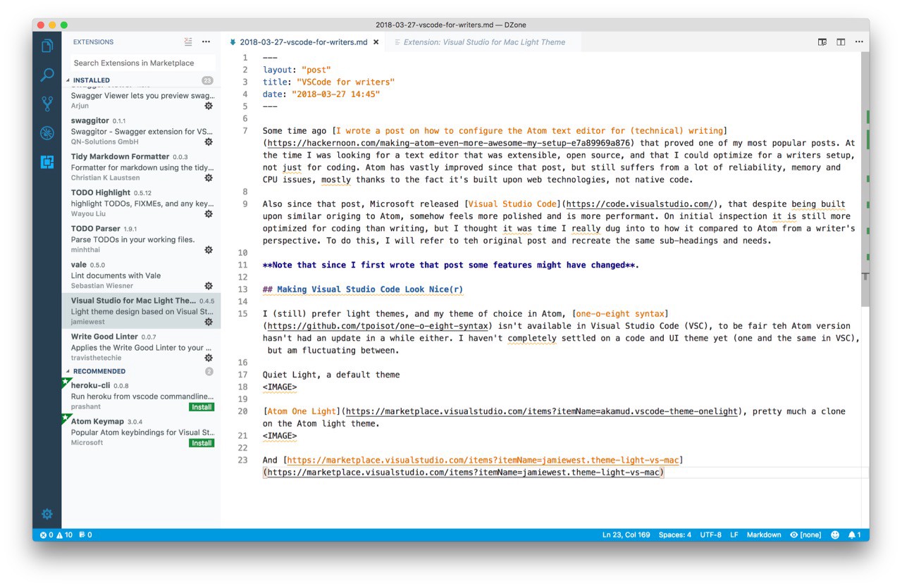This screenshot has width=902, height=588.
Task: Open notifications bell in status bar
Action: pyautogui.click(x=853, y=534)
